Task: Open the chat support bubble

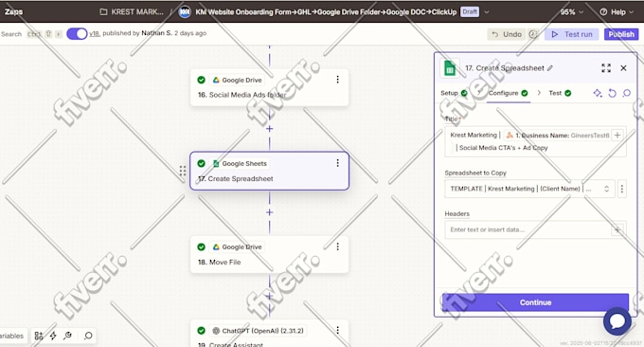Action: (x=617, y=321)
